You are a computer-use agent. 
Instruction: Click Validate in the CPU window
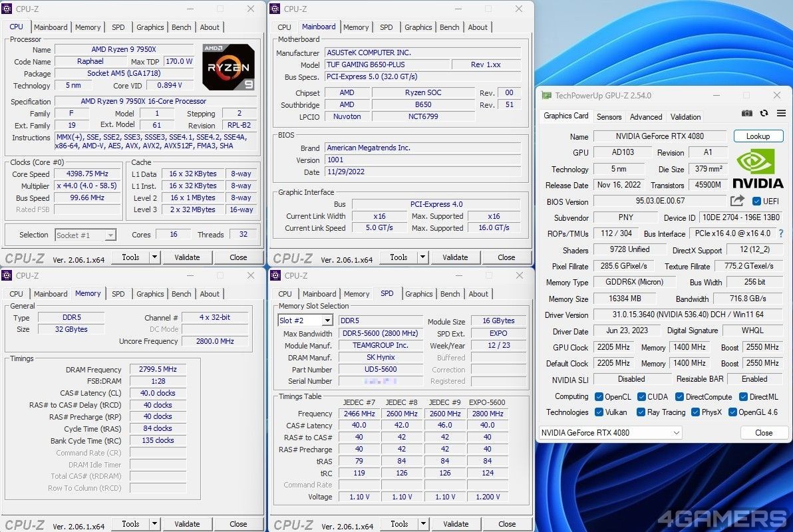(x=187, y=257)
